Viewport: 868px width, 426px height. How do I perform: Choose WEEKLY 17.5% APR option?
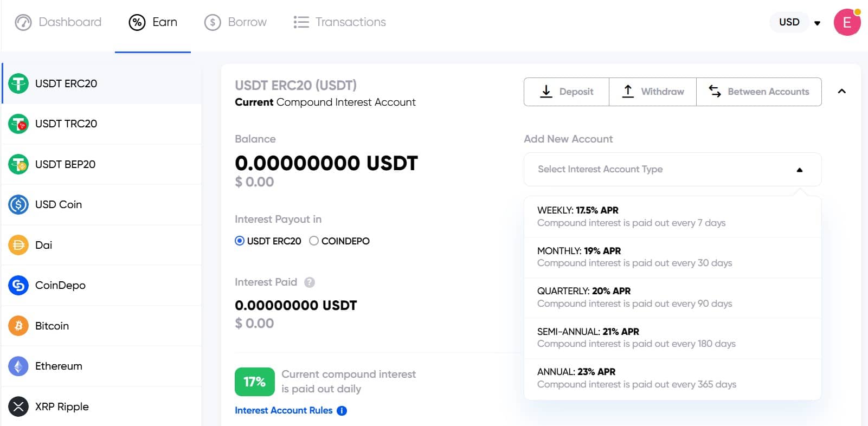tap(672, 217)
